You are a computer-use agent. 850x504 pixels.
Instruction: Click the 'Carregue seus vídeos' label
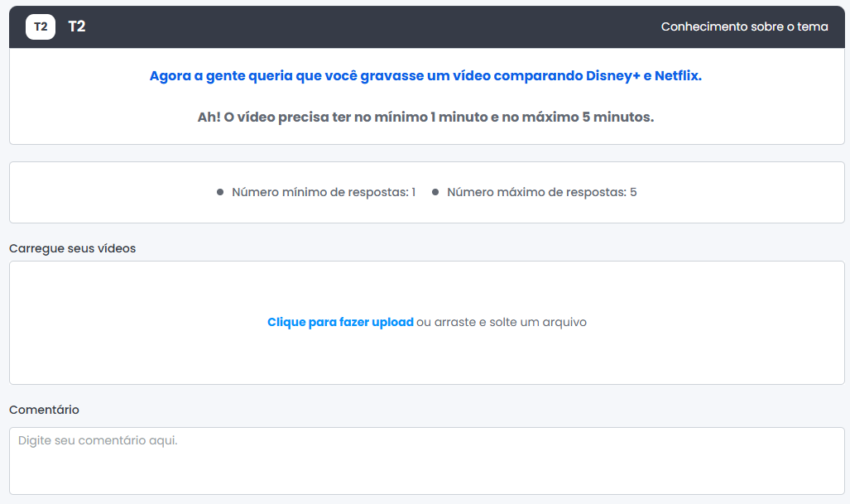point(73,248)
